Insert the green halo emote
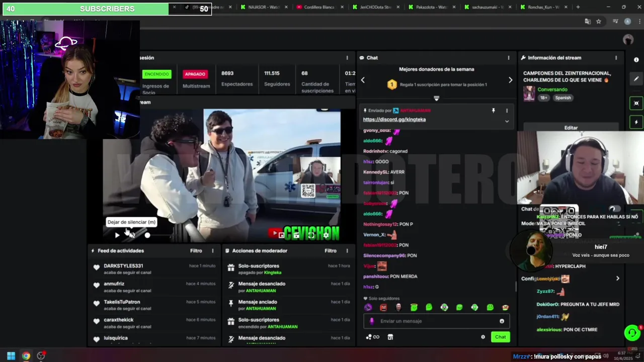Image resolution: width=644 pixels, height=362 pixels. 414,307
